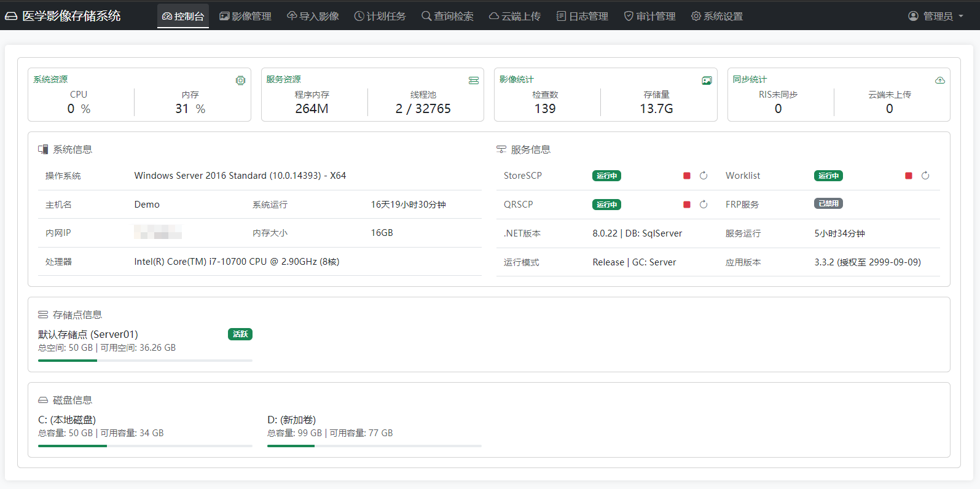Screen dimensions: 980x489
Task: Click the 程序内存 value 264M
Action: click(312, 109)
